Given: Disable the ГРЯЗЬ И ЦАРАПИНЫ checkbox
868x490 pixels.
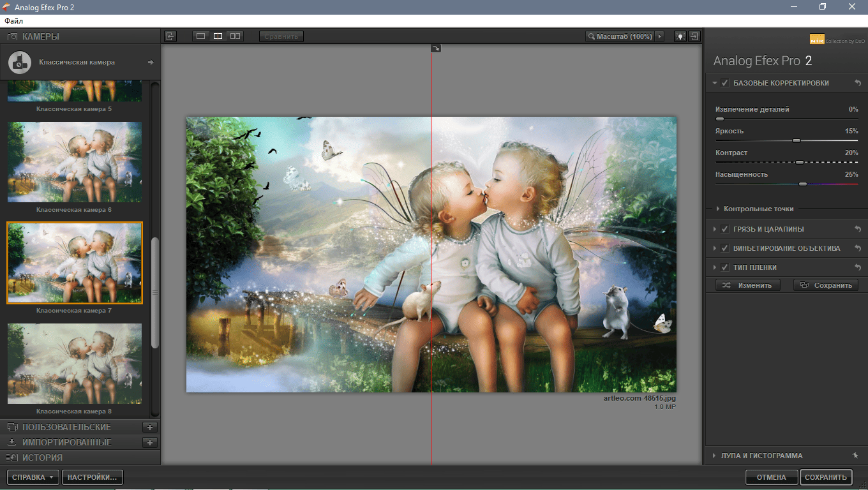Looking at the screenshot, I should pos(725,229).
